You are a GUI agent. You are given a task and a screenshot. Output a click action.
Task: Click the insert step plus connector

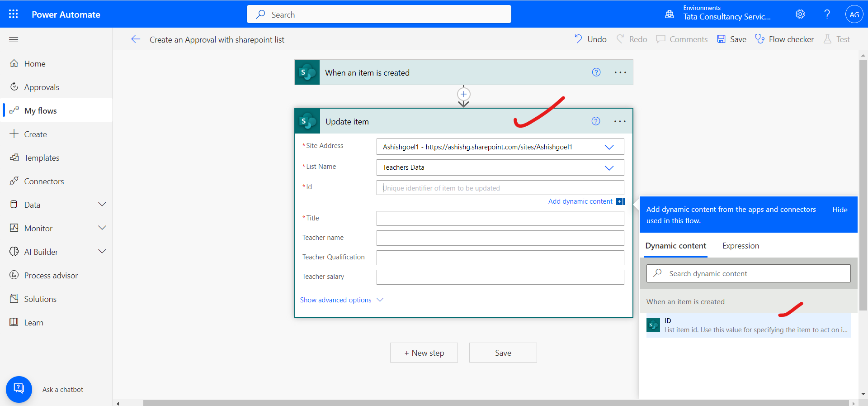(x=463, y=94)
